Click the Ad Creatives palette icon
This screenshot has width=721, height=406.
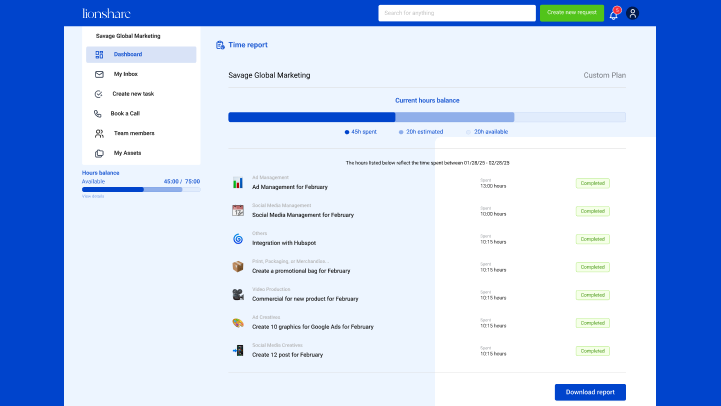tap(238, 323)
